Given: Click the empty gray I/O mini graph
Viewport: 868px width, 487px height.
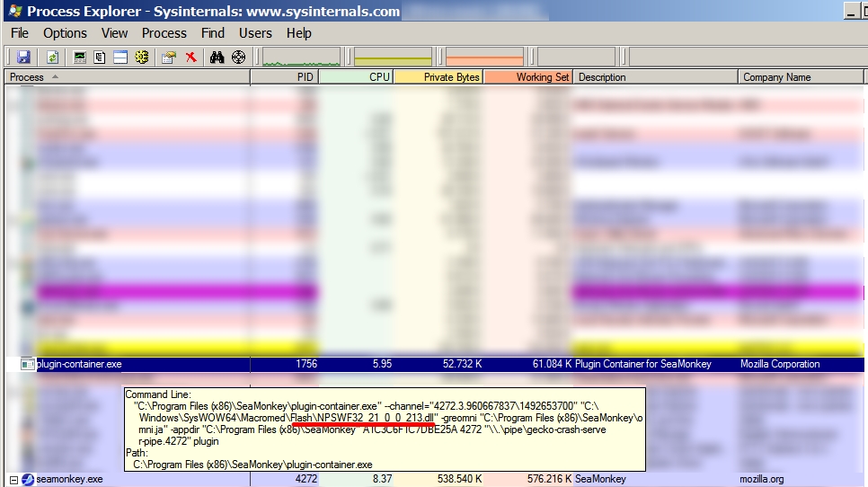Looking at the screenshot, I should (x=576, y=57).
